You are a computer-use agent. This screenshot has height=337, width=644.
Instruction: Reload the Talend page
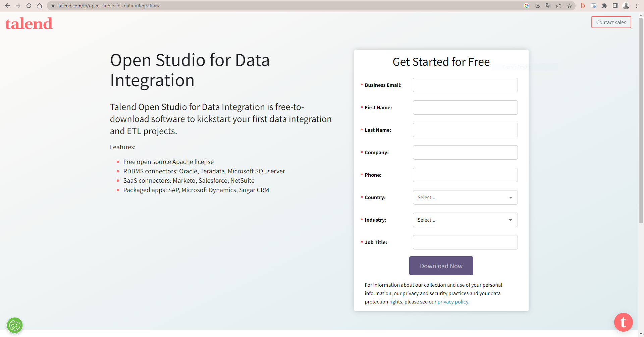29,6
